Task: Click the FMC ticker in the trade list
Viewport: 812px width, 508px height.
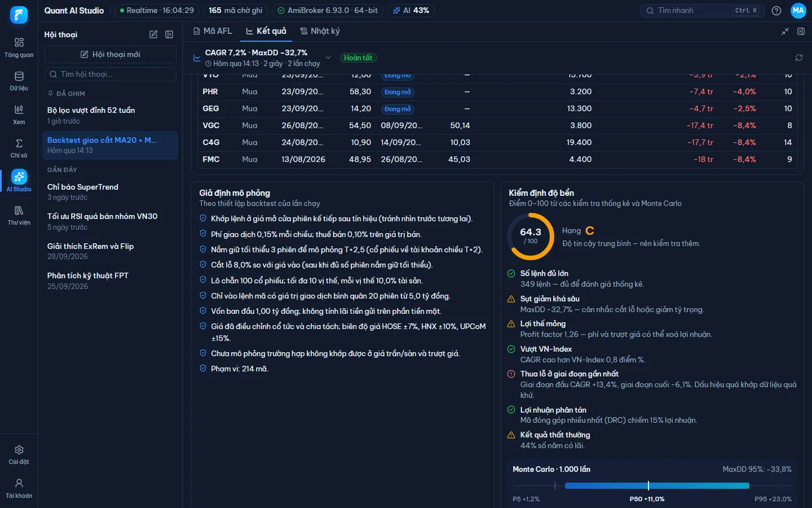Action: 211,159
